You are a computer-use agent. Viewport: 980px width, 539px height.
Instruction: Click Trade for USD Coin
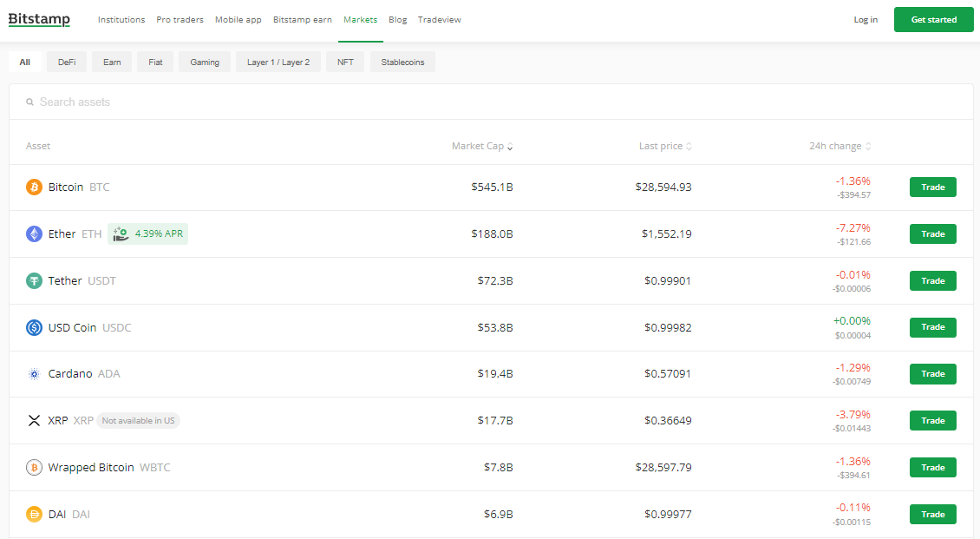932,327
